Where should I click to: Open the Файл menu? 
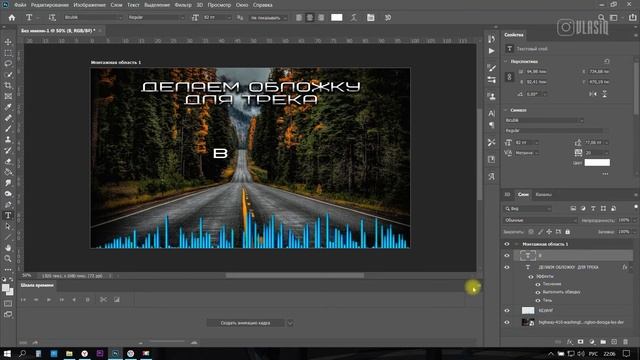click(20, 5)
